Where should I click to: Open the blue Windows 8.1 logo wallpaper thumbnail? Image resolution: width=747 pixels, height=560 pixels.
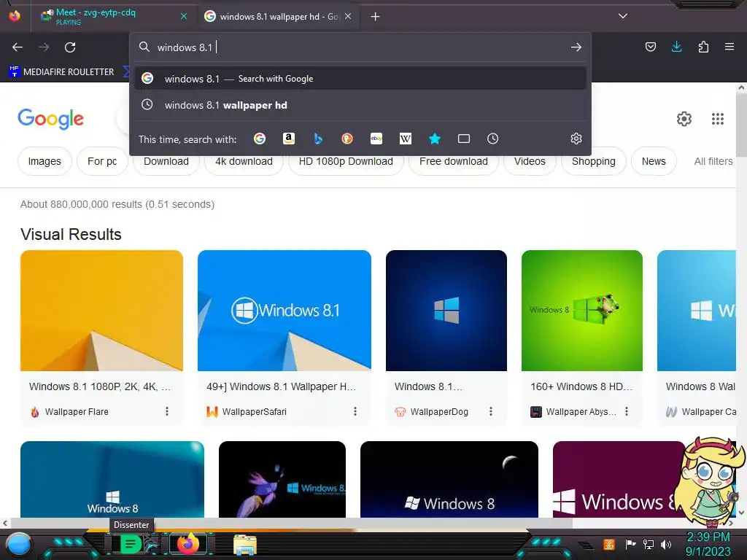285,311
